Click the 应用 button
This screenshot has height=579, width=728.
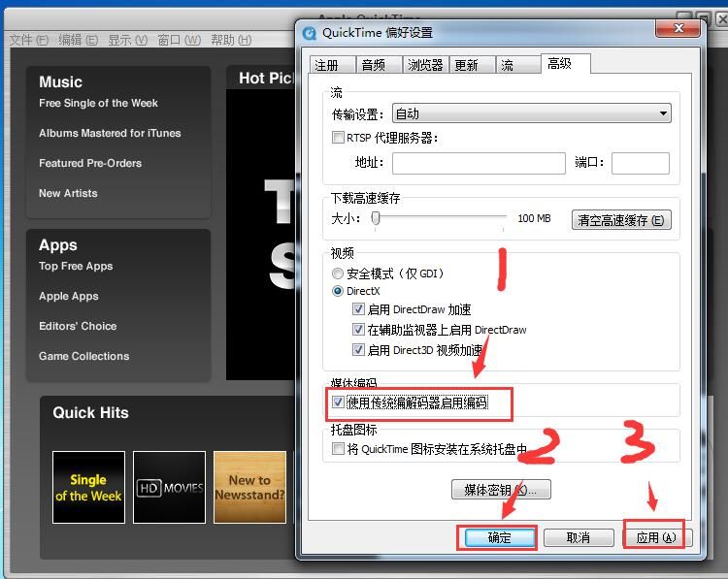click(x=655, y=537)
